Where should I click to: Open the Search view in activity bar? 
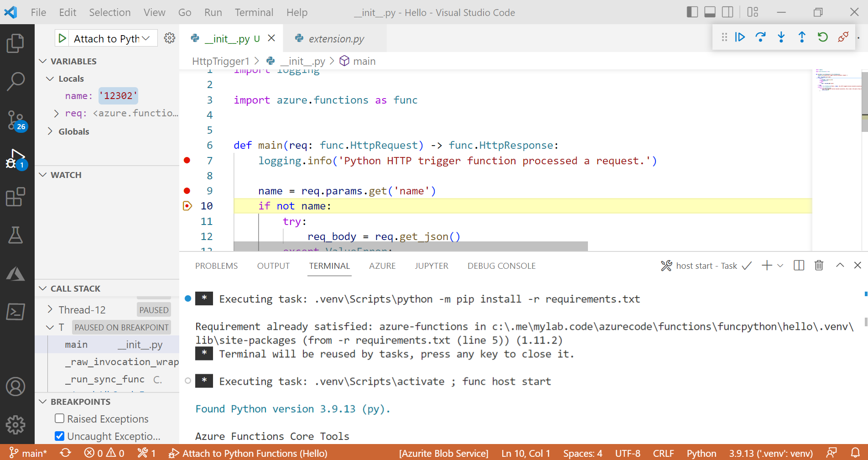pyautogui.click(x=16, y=82)
